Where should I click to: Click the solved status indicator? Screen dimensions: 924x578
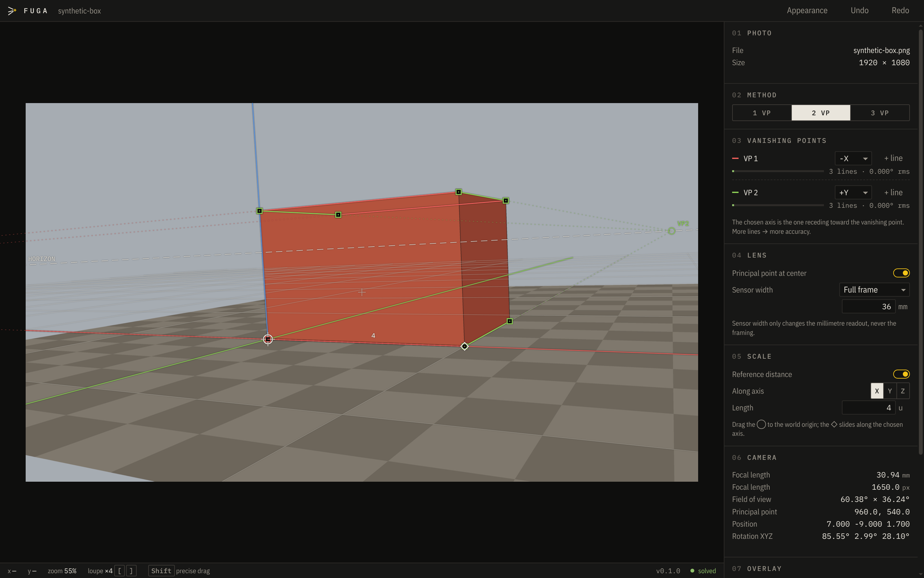703,571
